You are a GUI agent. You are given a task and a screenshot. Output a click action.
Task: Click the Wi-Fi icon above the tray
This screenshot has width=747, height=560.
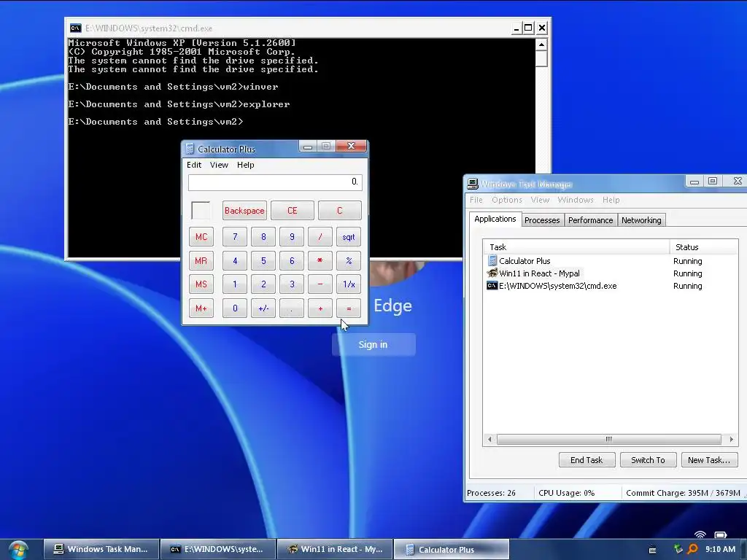click(x=700, y=534)
